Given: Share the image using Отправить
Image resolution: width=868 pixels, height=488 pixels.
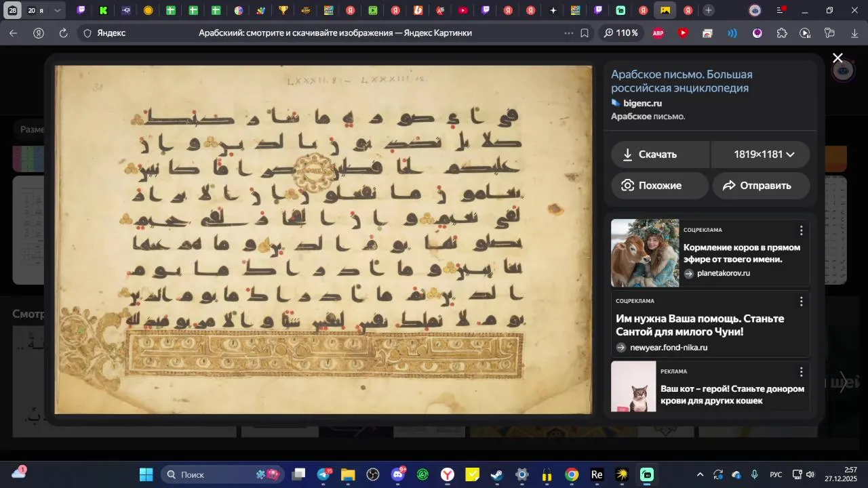Looking at the screenshot, I should tap(761, 186).
